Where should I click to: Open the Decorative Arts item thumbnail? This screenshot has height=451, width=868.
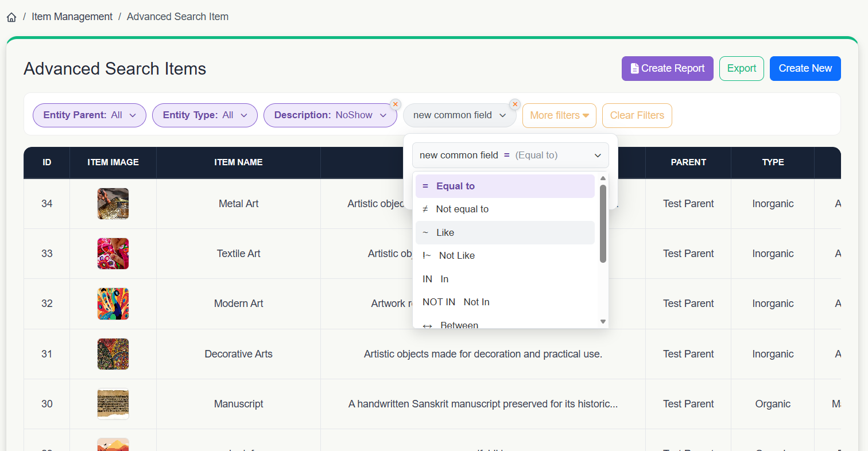click(113, 354)
